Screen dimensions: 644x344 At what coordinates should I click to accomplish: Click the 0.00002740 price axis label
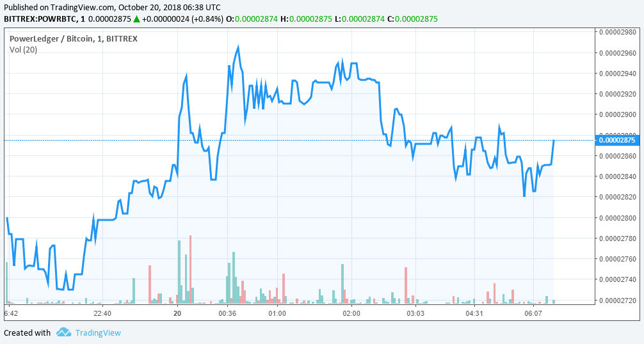point(617,279)
